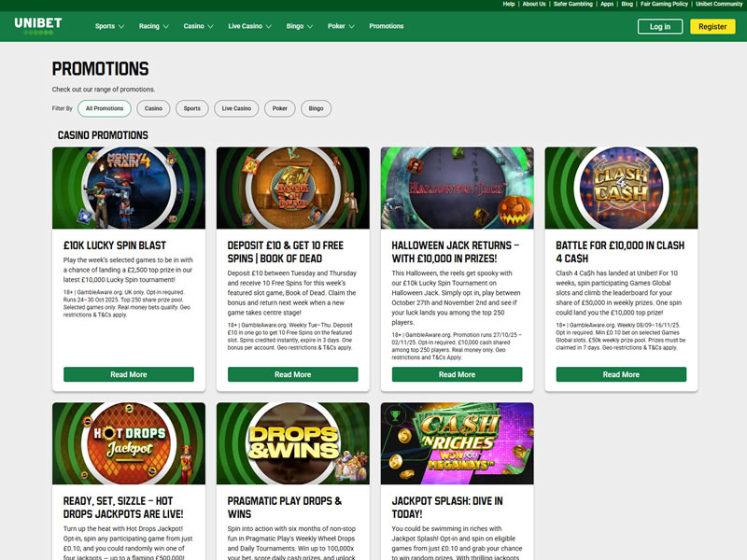Open the Hot Drops Jackpot banner
The width and height of the screenshot is (747, 560).
click(129, 443)
